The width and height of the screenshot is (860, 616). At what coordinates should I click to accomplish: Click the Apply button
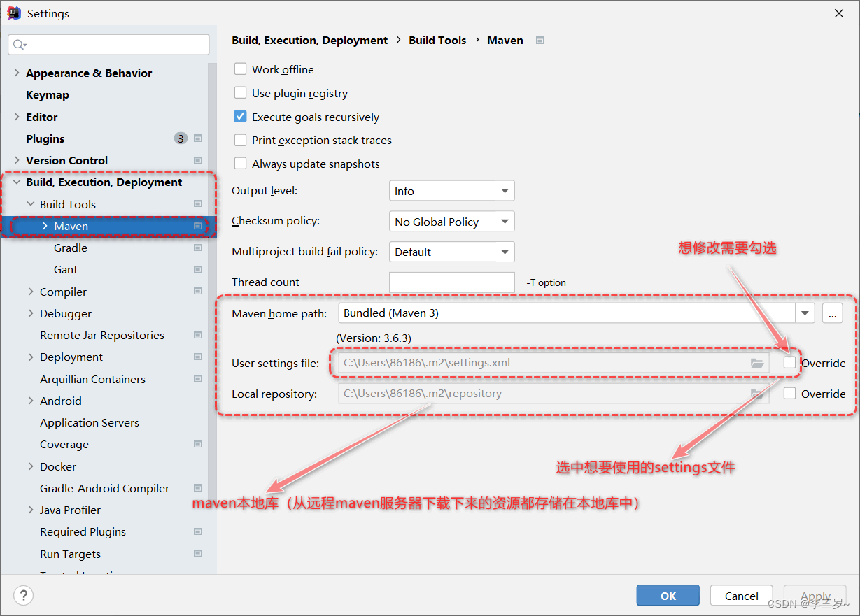click(x=815, y=596)
